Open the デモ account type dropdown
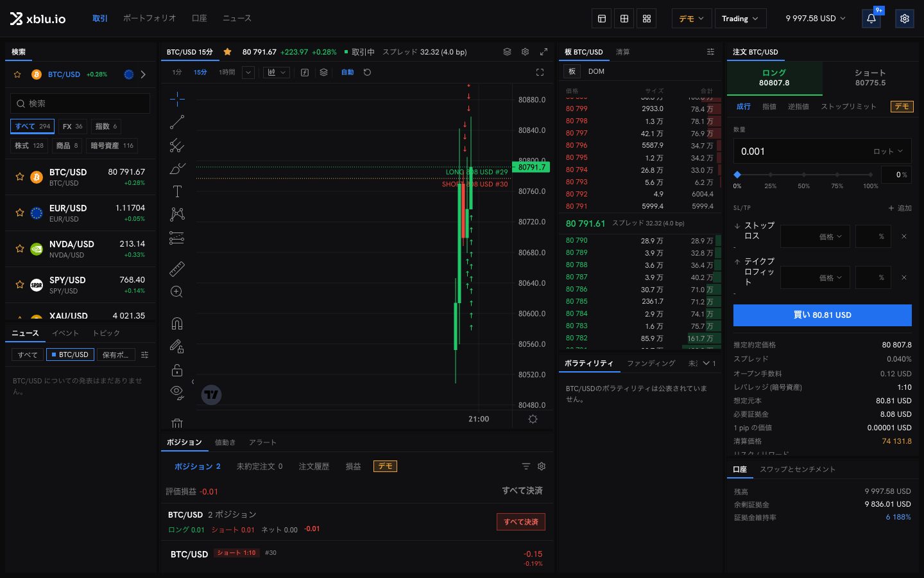The width and height of the screenshot is (924, 578). point(692,19)
